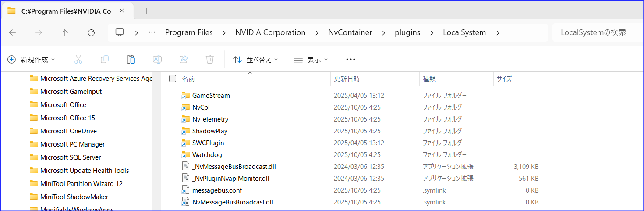Expand chevron after LocalSystem in breadcrumb
Viewport: 644px width, 211px height.
497,32
